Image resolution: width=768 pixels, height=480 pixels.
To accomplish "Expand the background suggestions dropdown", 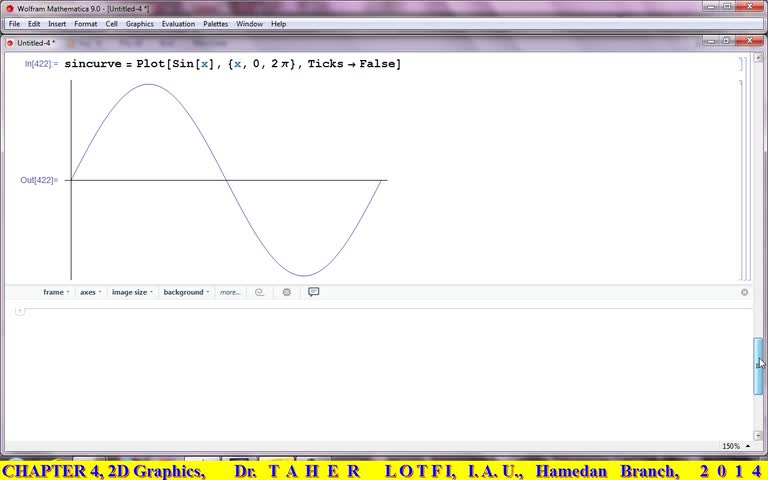I will [186, 292].
